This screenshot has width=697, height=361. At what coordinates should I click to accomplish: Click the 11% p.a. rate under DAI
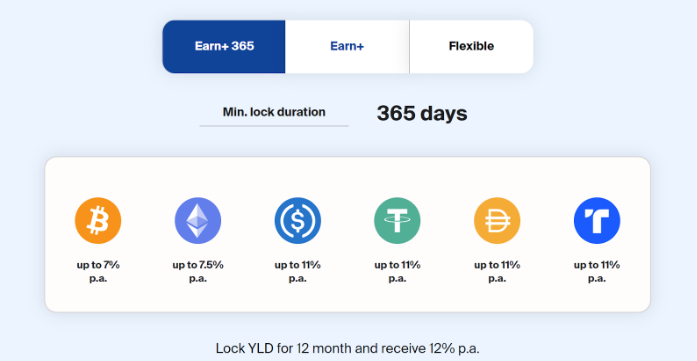497,272
